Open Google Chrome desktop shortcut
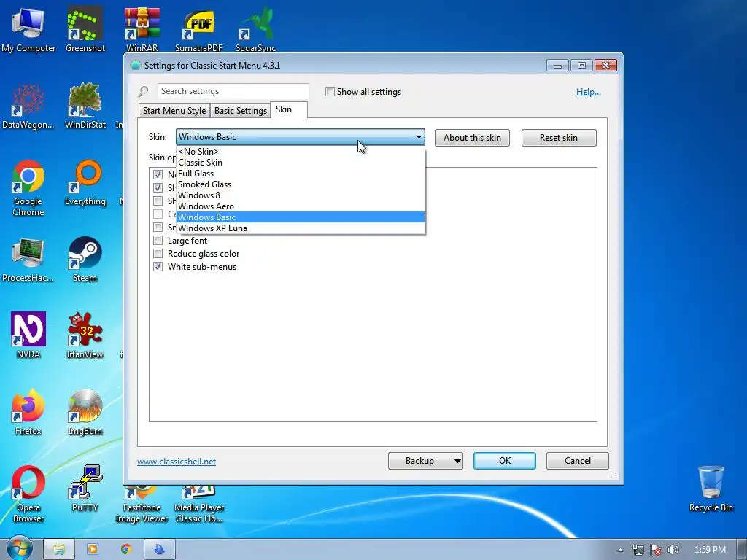 point(28,187)
